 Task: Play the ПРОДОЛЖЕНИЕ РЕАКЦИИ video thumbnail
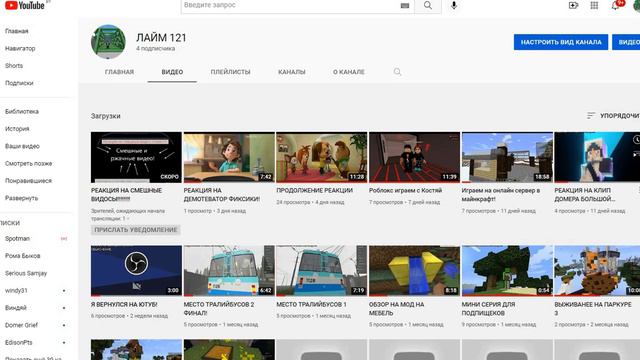click(x=322, y=157)
